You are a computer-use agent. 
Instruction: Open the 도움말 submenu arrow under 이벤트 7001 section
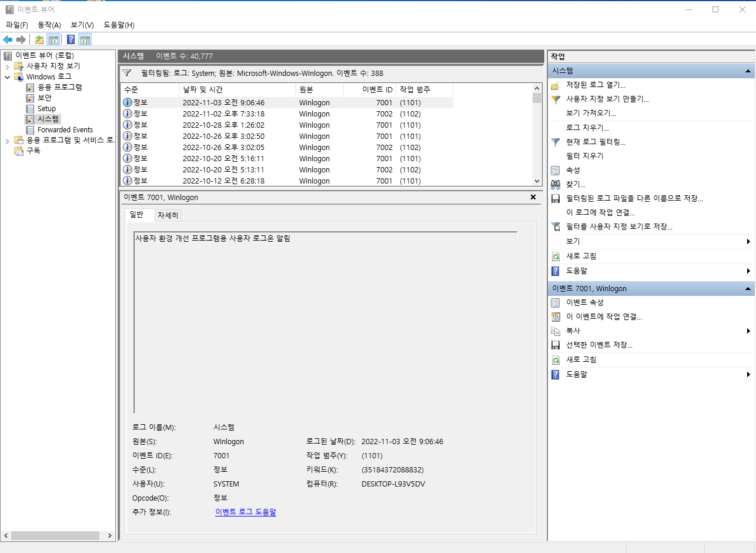(748, 374)
